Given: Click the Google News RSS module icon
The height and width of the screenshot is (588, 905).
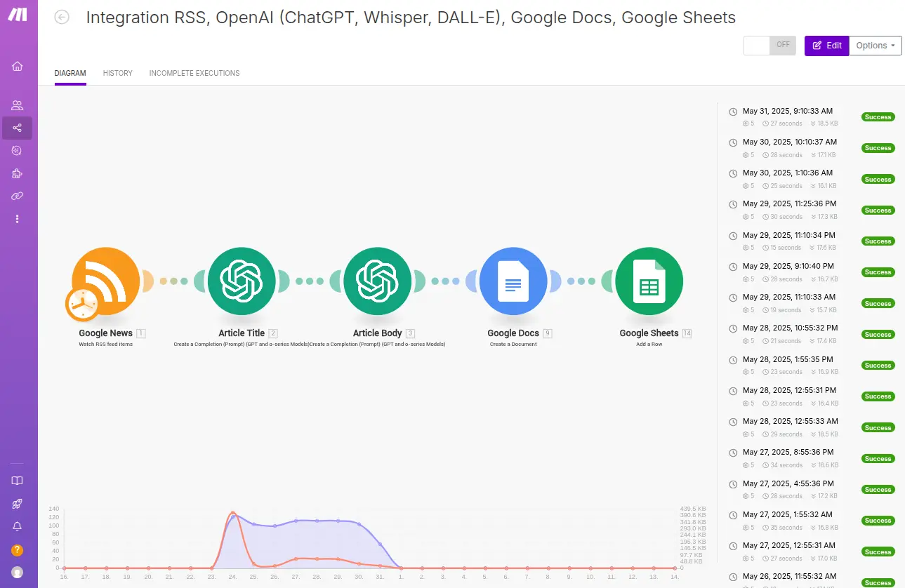Looking at the screenshot, I should [x=106, y=279].
